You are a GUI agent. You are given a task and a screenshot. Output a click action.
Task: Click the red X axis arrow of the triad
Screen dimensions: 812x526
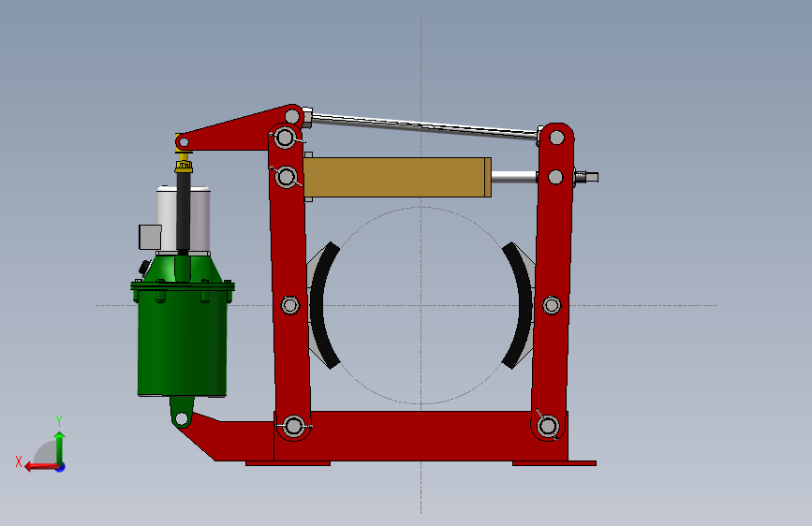coord(41,466)
